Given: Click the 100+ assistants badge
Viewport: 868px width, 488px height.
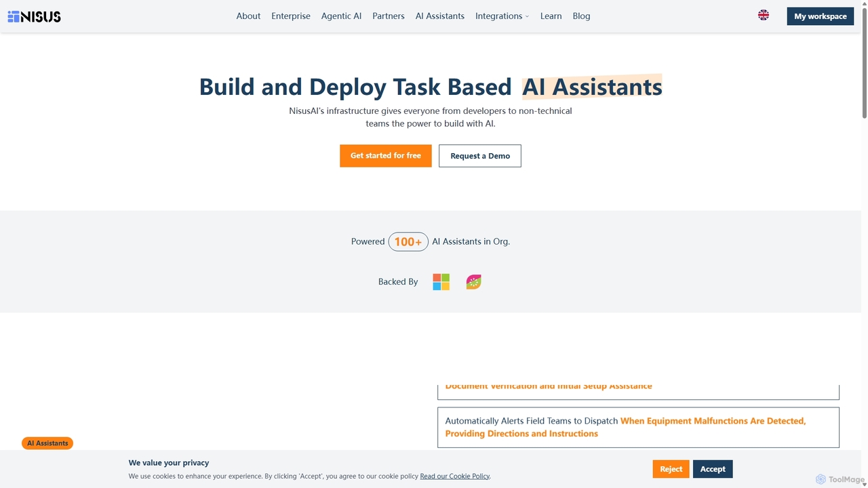Looking at the screenshot, I should tap(408, 241).
